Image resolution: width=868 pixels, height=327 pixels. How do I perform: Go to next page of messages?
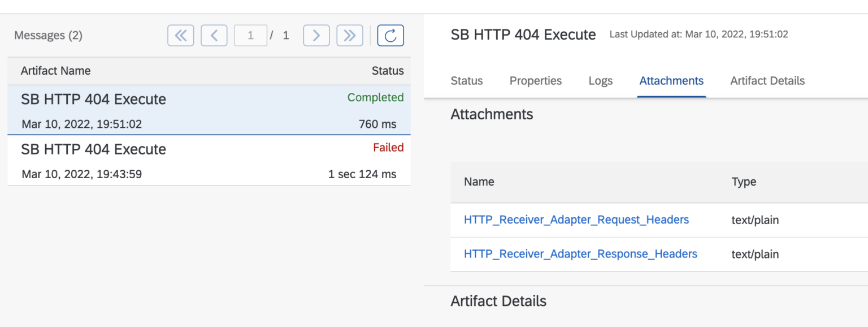[316, 36]
